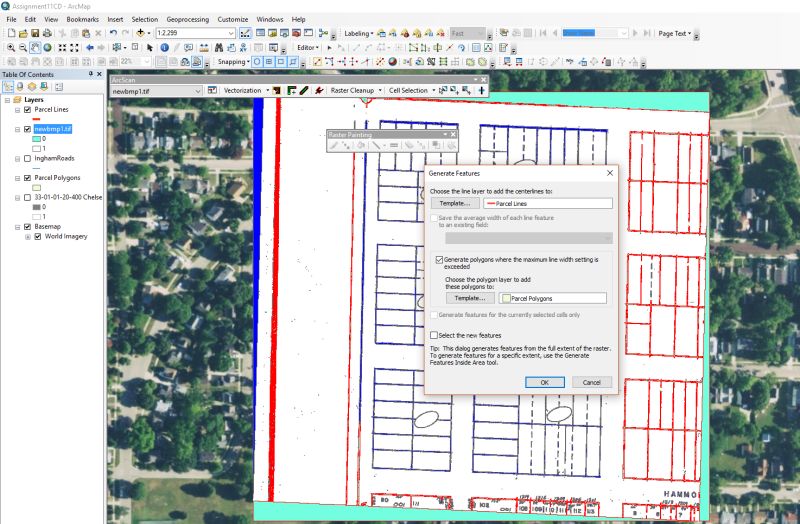Open the Windows menu
Image resolution: width=800 pixels, height=524 pixels.
coord(269,19)
